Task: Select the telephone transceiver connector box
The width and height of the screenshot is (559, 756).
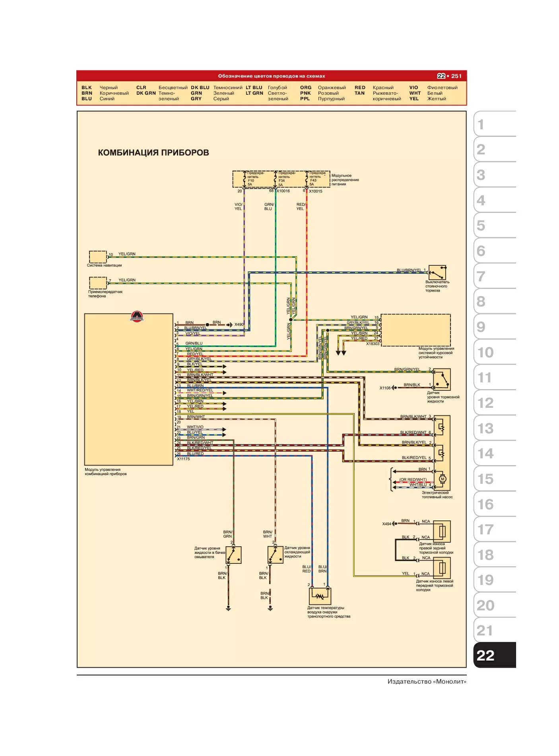Action: tap(98, 283)
